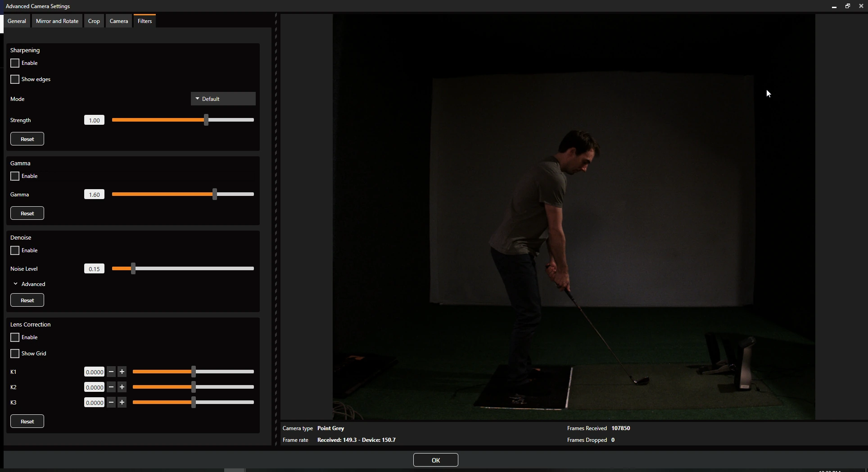Enable the Sharpening filter checkbox
The width and height of the screenshot is (868, 472).
pos(15,63)
